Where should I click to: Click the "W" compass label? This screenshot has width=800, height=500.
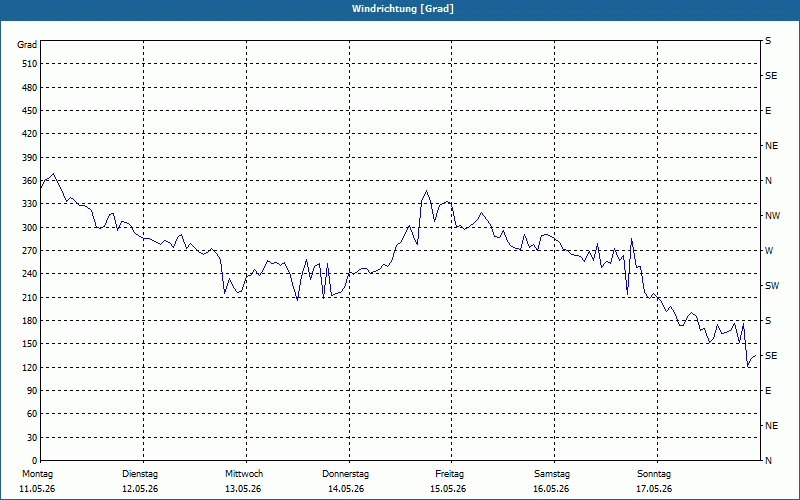[769, 251]
